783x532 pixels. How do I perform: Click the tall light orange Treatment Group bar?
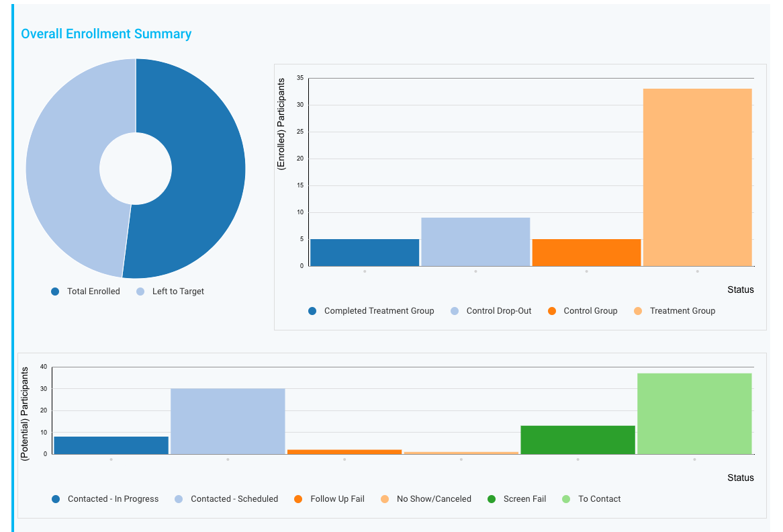[x=697, y=177]
